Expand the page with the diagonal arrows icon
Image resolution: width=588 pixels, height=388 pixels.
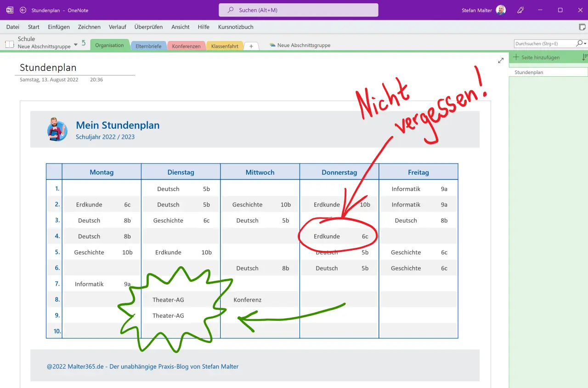point(500,60)
